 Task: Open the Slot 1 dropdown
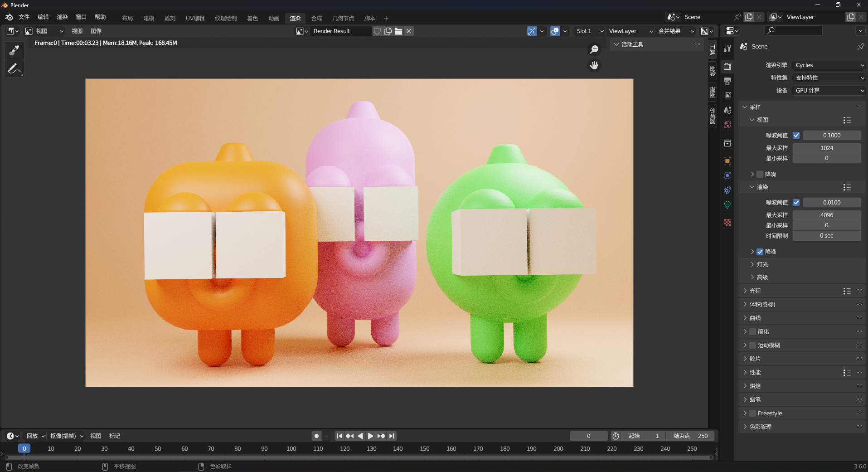589,31
